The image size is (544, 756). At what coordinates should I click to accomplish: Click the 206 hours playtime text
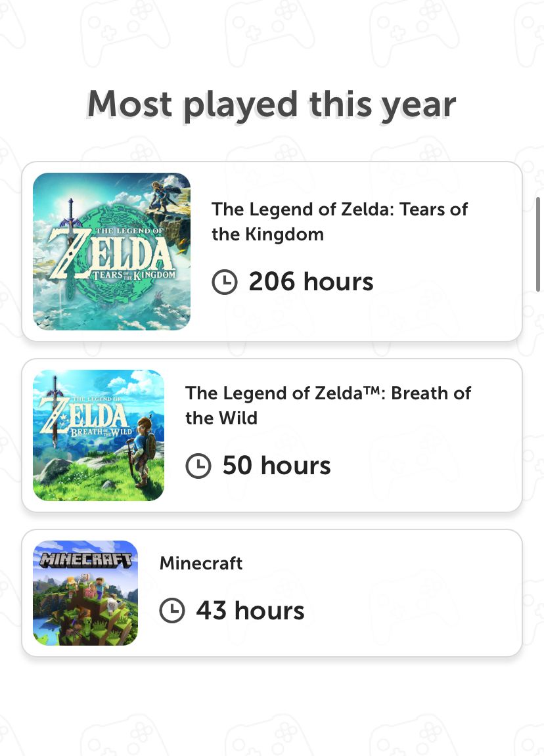pyautogui.click(x=311, y=282)
